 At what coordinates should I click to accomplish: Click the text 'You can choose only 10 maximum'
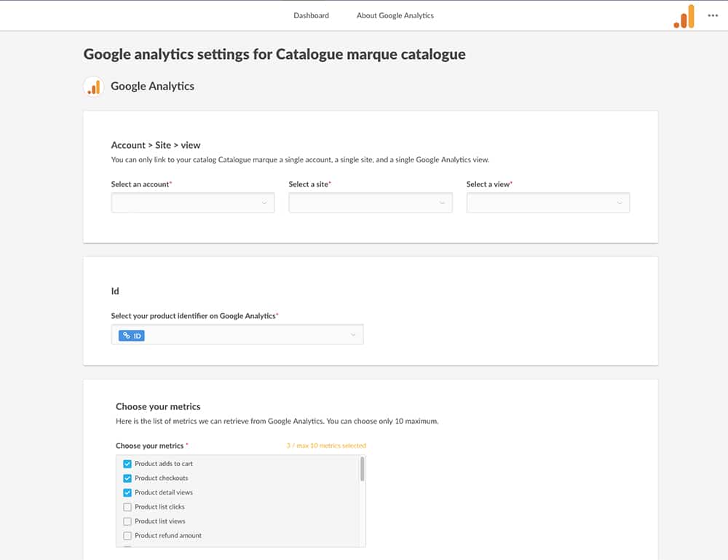click(x=382, y=421)
